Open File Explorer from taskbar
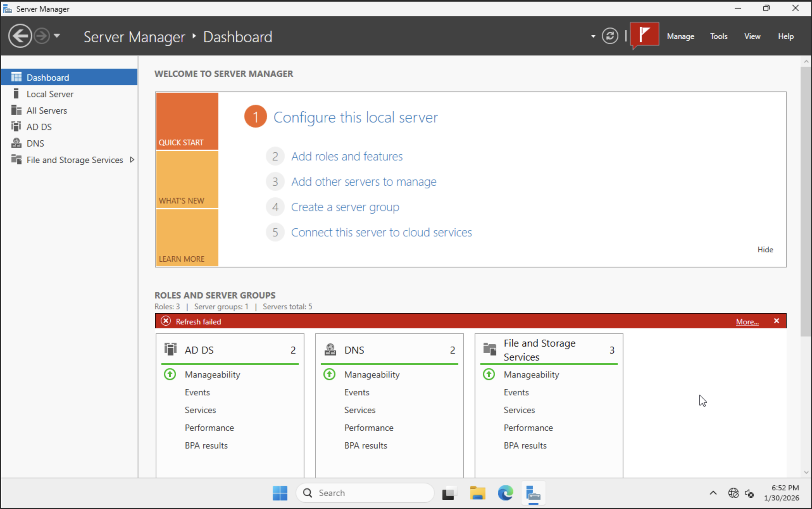812x509 pixels. pos(477,493)
